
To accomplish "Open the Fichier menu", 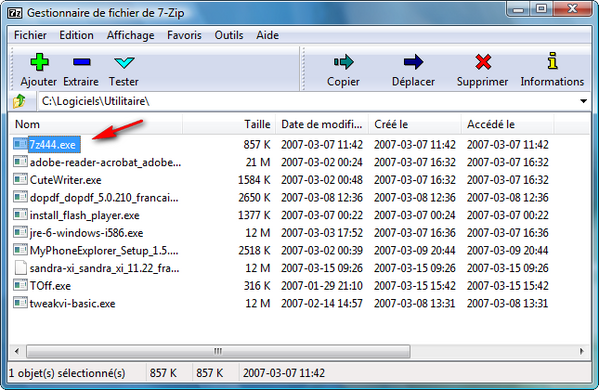I will click(30, 35).
